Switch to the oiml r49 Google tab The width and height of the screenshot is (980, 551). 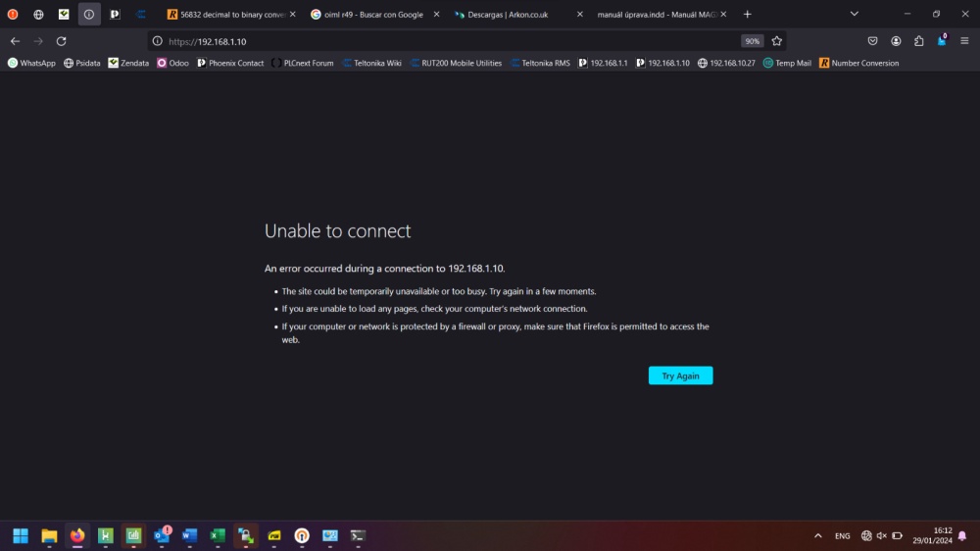[372, 15]
